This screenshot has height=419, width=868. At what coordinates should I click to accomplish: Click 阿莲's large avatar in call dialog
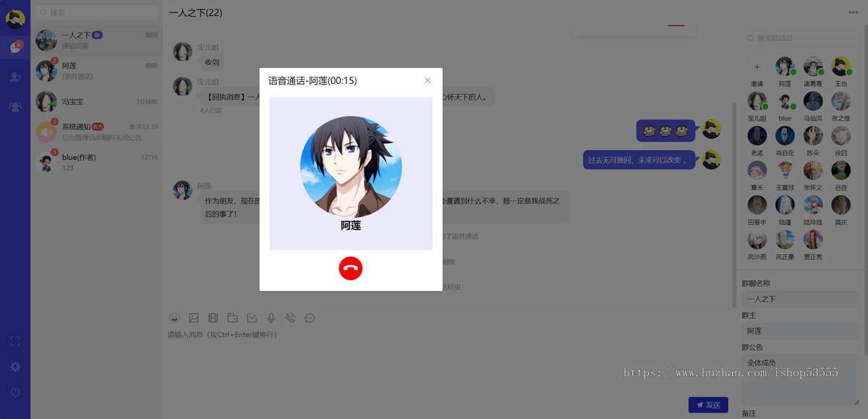click(351, 167)
